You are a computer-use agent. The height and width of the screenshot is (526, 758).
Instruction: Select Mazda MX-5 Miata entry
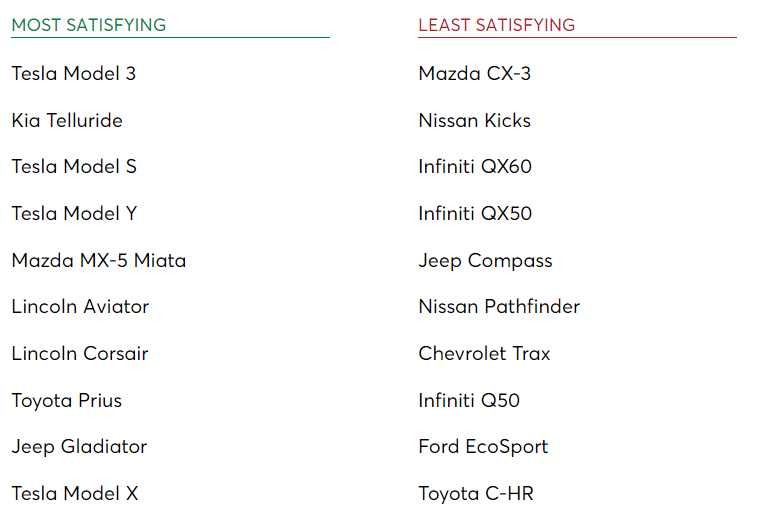pos(99,261)
